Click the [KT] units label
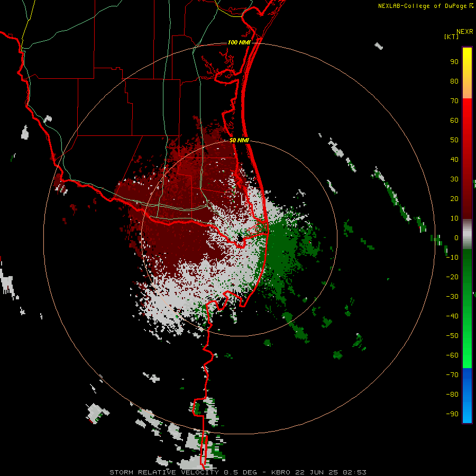The image size is (476, 476). click(452, 36)
